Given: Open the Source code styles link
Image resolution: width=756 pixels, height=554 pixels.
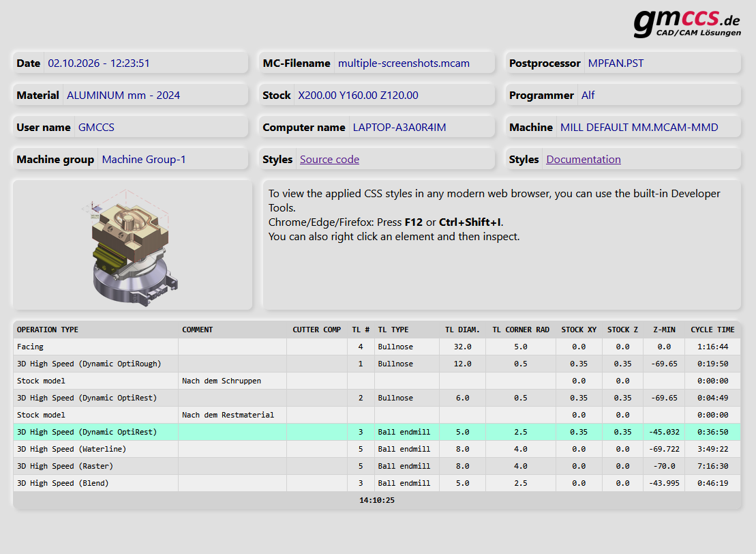Looking at the screenshot, I should (x=329, y=159).
